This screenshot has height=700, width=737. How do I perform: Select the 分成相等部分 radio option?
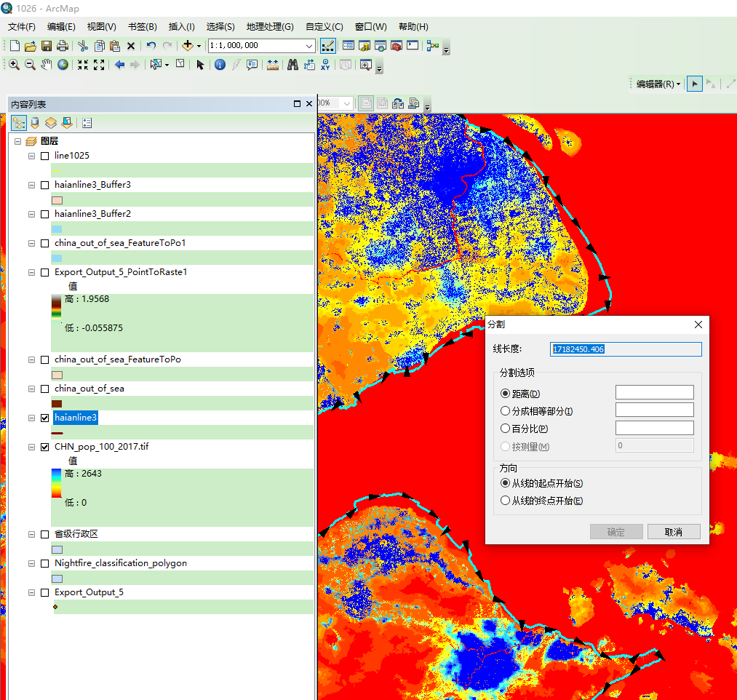pos(505,411)
